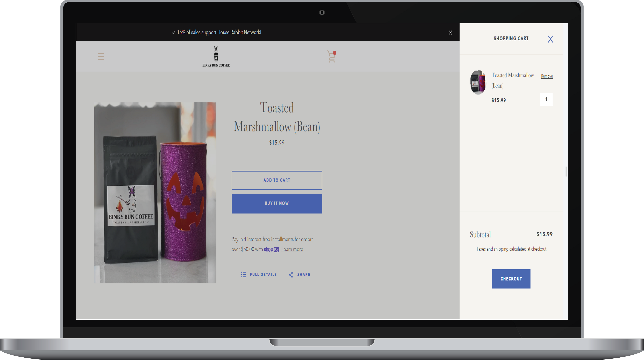Close the shopping cart panel

[550, 39]
